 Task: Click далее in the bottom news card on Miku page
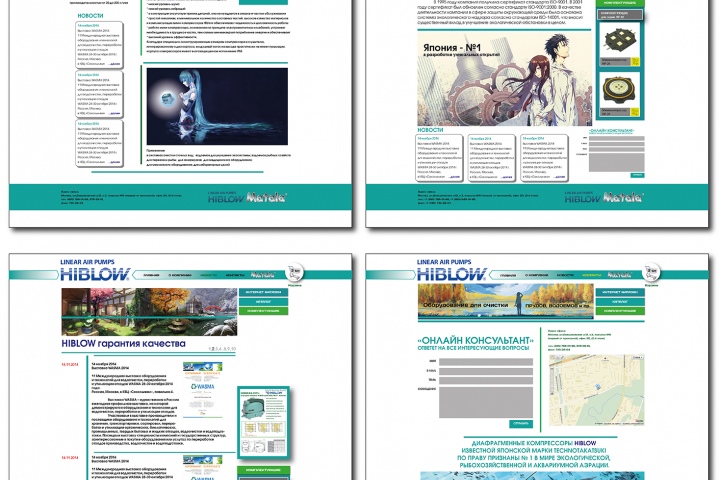tap(114, 162)
